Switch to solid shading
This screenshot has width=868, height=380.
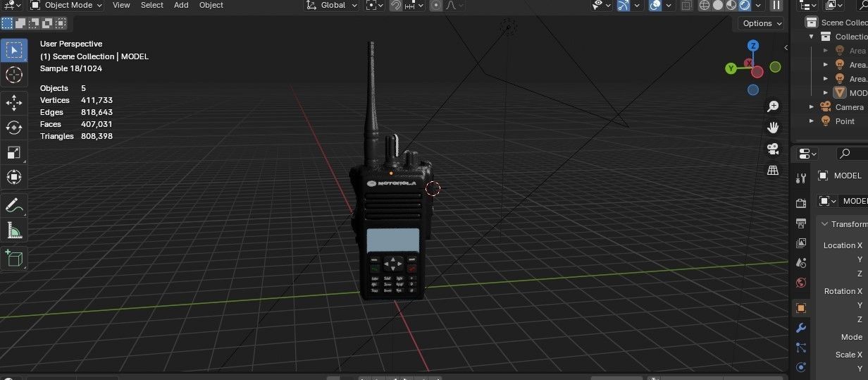(718, 5)
